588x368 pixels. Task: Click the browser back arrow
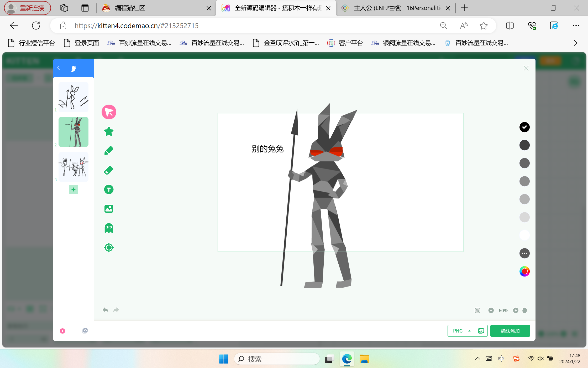[x=14, y=25]
